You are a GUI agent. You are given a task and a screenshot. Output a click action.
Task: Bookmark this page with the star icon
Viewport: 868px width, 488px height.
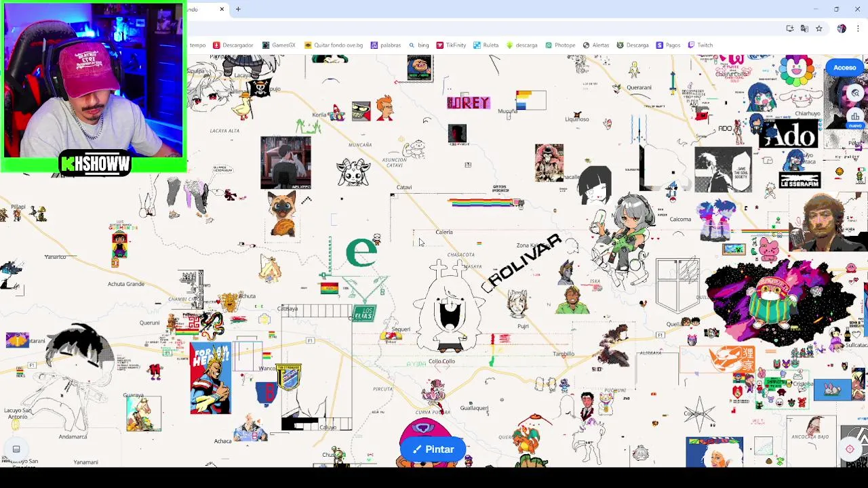(819, 28)
